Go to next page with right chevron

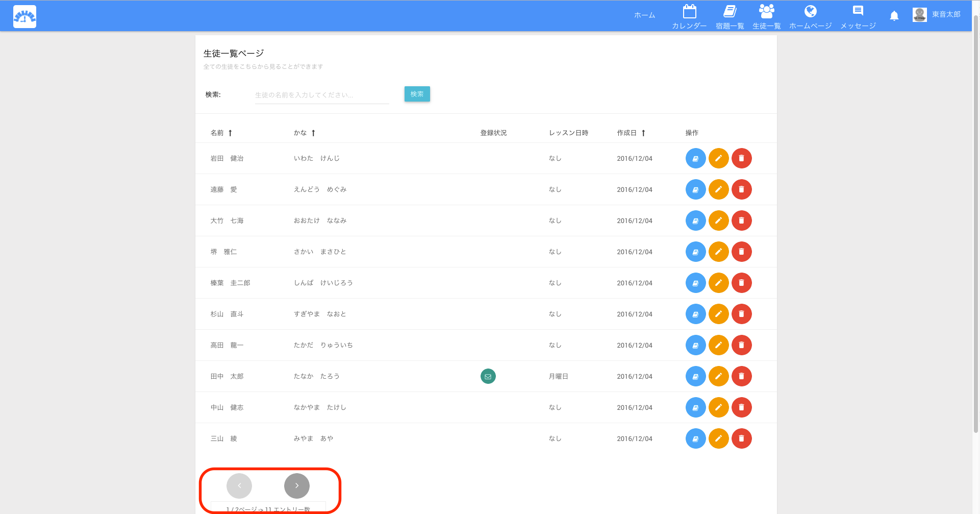pyautogui.click(x=296, y=485)
